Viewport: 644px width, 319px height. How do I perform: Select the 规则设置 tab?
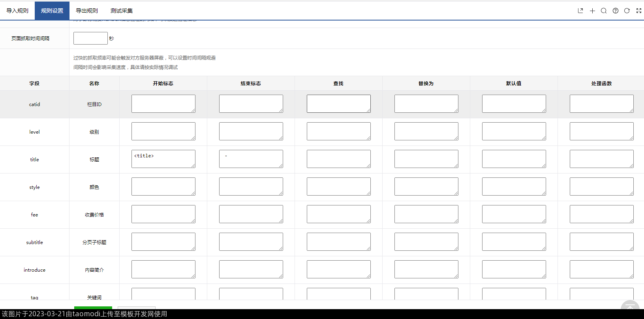point(52,11)
